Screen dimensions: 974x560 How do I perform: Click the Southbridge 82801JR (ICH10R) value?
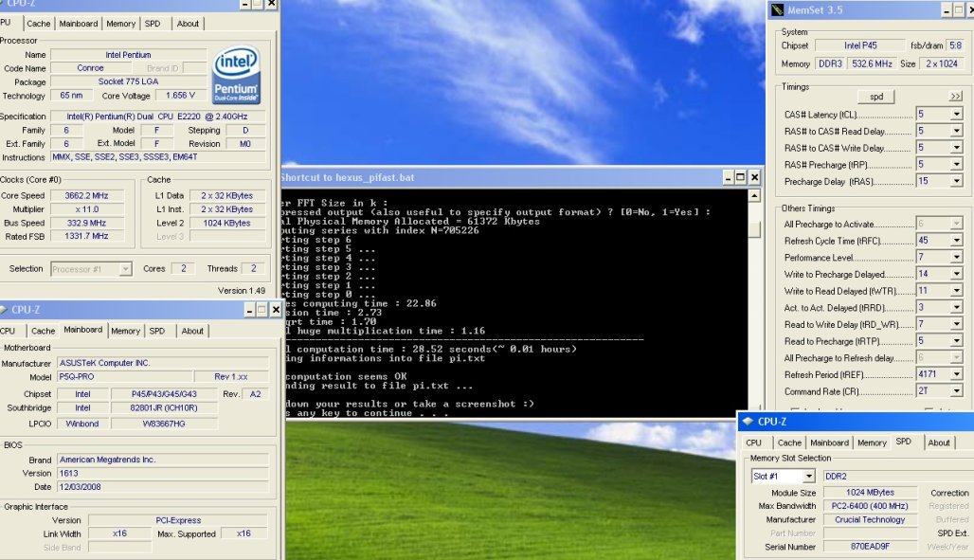click(164, 408)
